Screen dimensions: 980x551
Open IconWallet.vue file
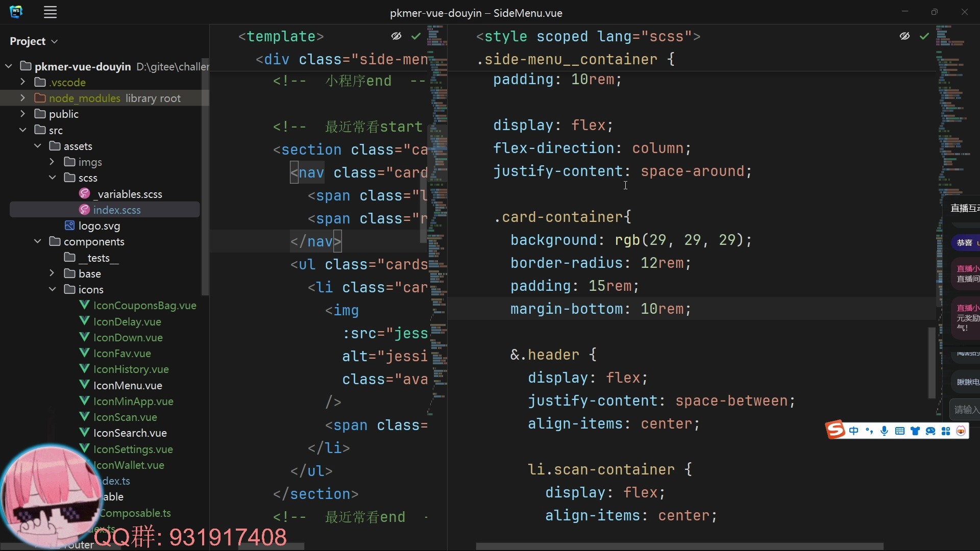pos(129,465)
